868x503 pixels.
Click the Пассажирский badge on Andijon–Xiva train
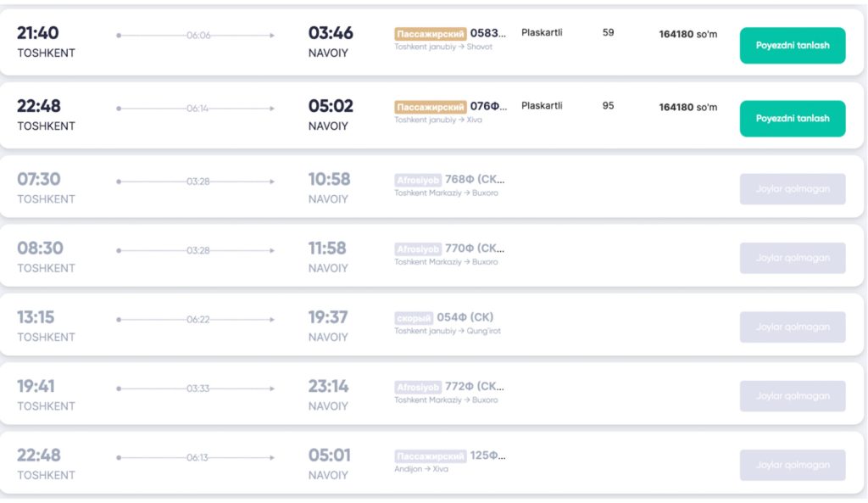pos(431,456)
